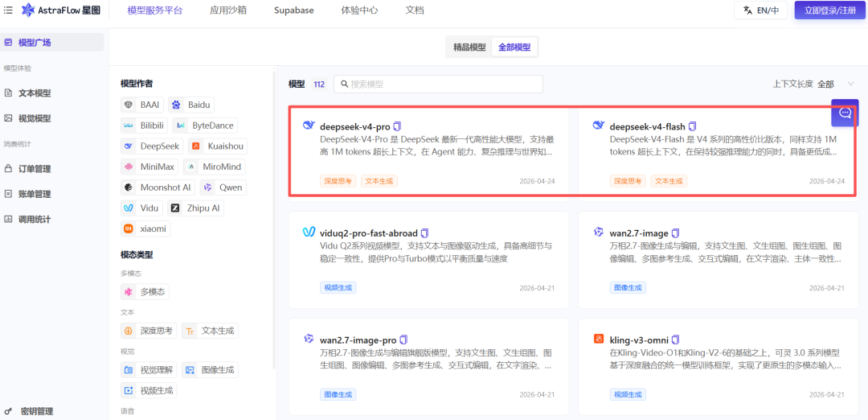The height and width of the screenshot is (420, 868).
Task: Click 深度思考 tag on deepseek-v4-pro card
Action: [x=338, y=181]
